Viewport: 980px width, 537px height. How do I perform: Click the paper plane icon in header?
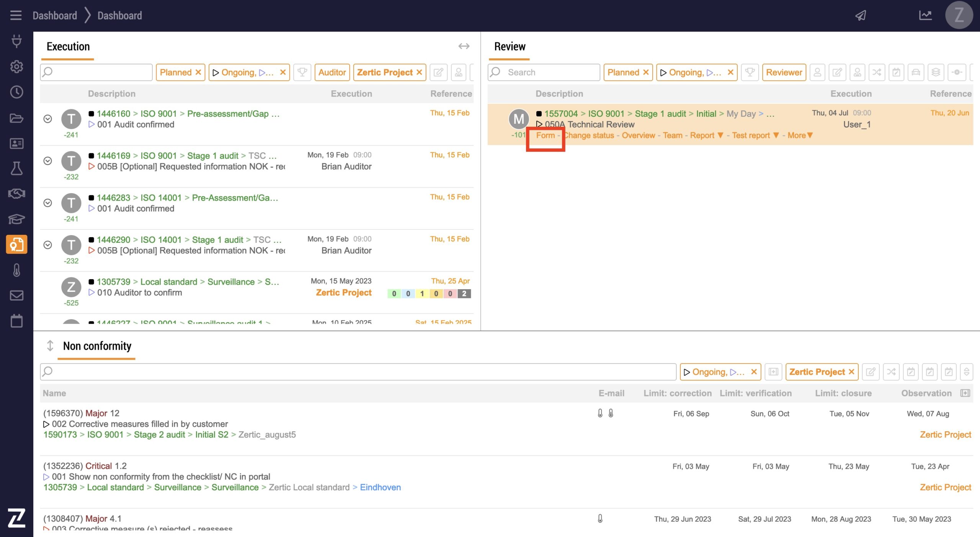[861, 15]
